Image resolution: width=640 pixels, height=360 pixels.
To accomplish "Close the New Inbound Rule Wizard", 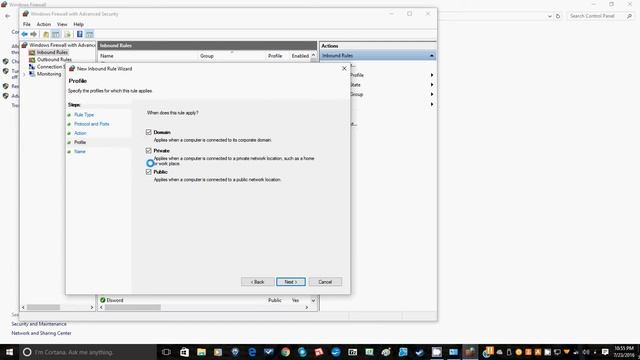I will 344,69.
